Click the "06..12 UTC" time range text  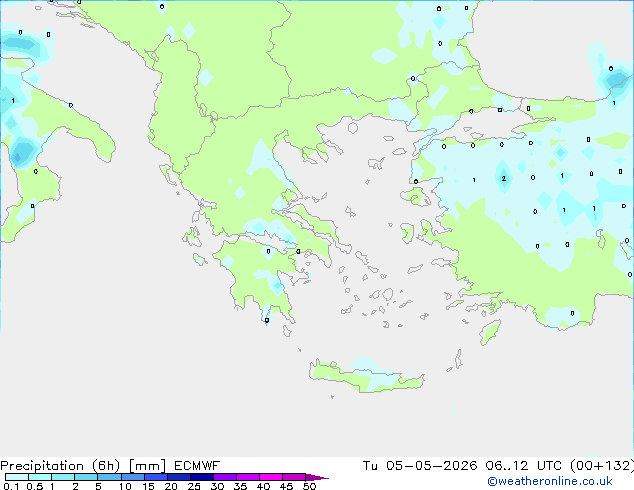[x=524, y=466]
